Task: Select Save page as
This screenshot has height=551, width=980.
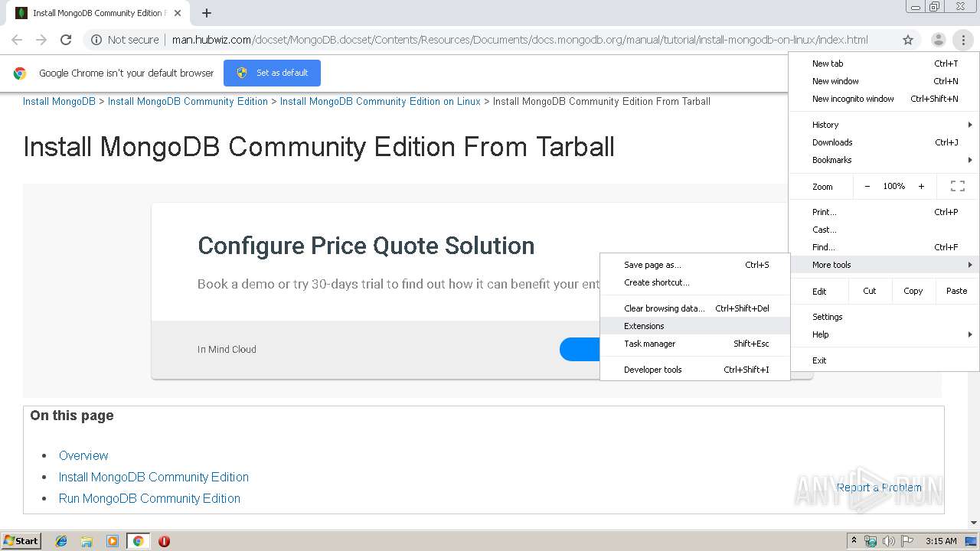Action: pyautogui.click(x=695, y=265)
